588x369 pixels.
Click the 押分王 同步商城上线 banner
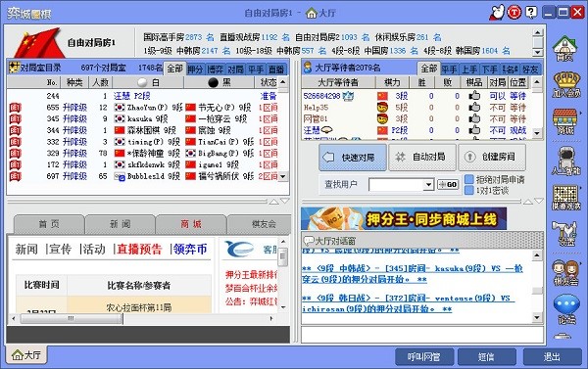click(x=404, y=219)
